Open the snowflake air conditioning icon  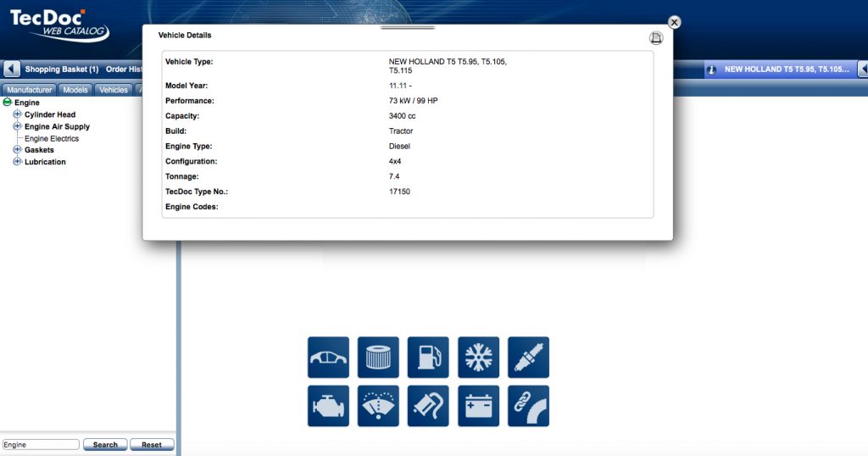coord(478,357)
